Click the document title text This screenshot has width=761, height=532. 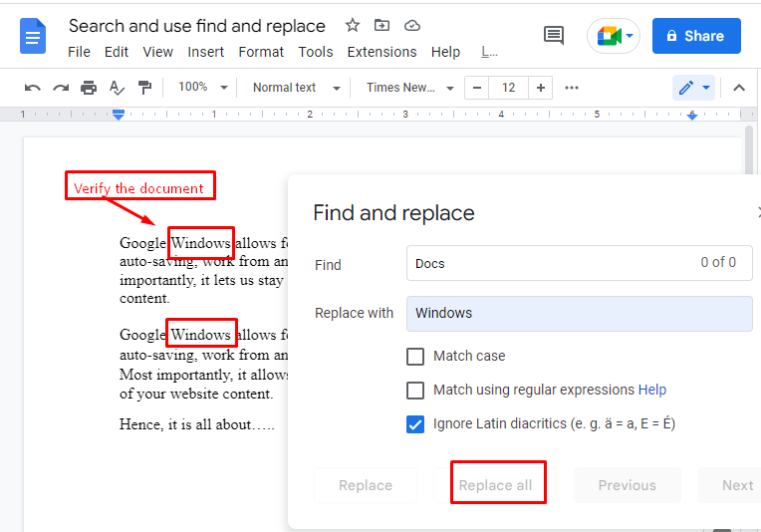click(x=196, y=26)
